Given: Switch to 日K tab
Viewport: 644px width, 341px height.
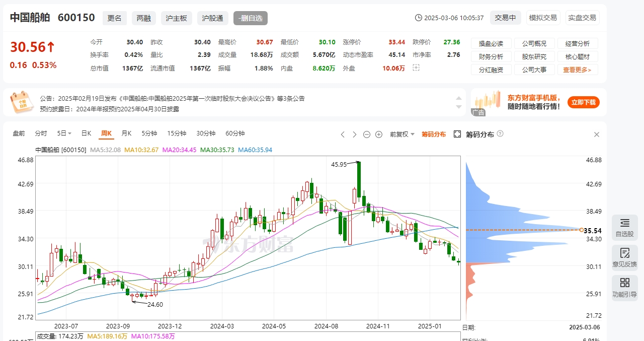Looking at the screenshot, I should 86,133.
